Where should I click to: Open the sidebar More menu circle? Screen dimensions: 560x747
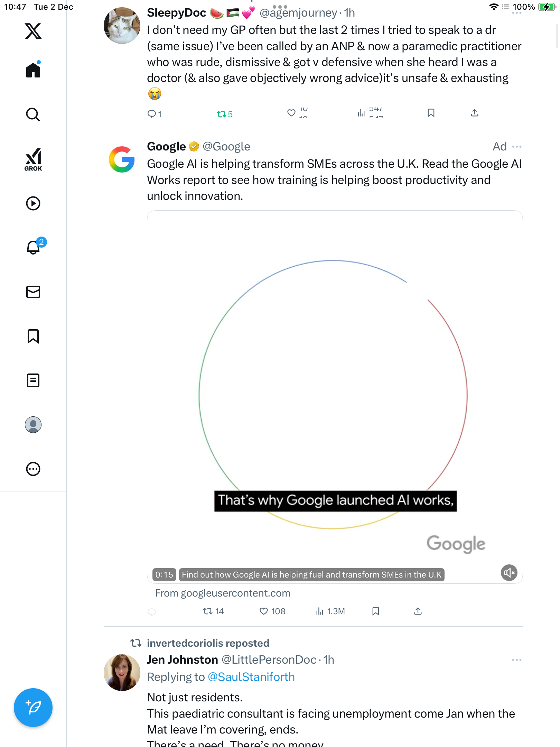click(33, 469)
